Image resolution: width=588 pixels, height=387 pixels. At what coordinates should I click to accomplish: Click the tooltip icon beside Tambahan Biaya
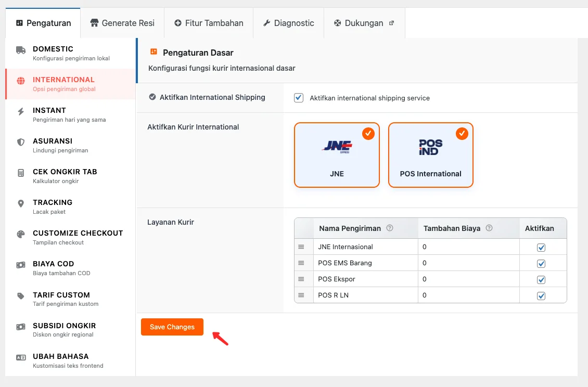click(x=488, y=228)
